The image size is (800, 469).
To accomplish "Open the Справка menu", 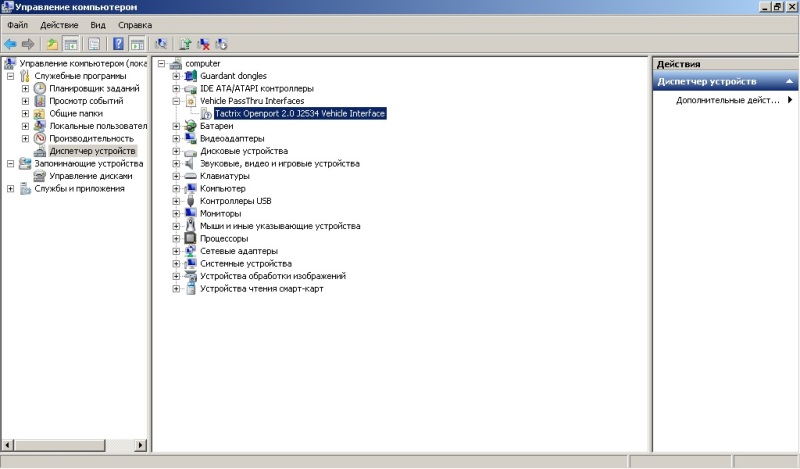I will pyautogui.click(x=135, y=24).
